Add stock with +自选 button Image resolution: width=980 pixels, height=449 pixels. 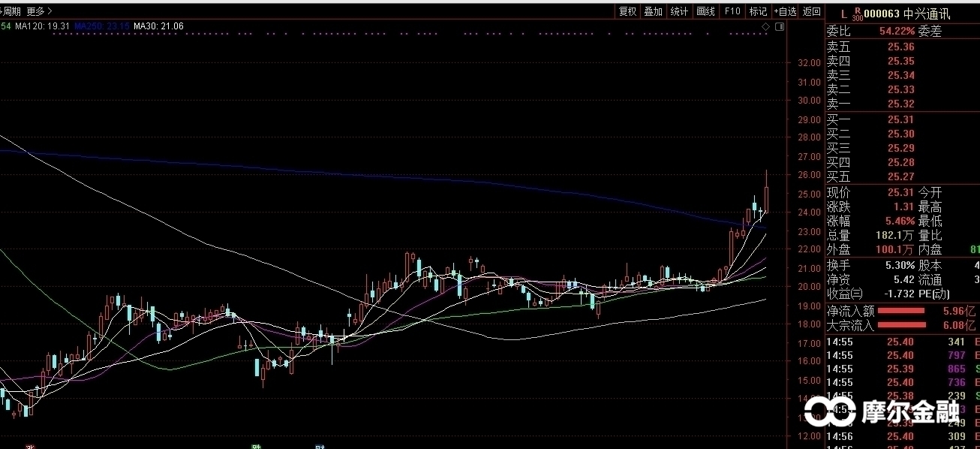[x=785, y=11]
